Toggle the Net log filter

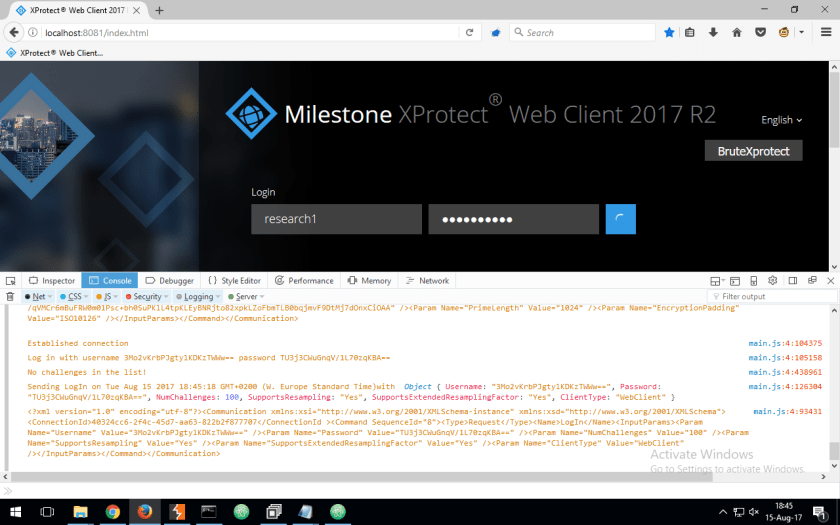pyautogui.click(x=38, y=297)
